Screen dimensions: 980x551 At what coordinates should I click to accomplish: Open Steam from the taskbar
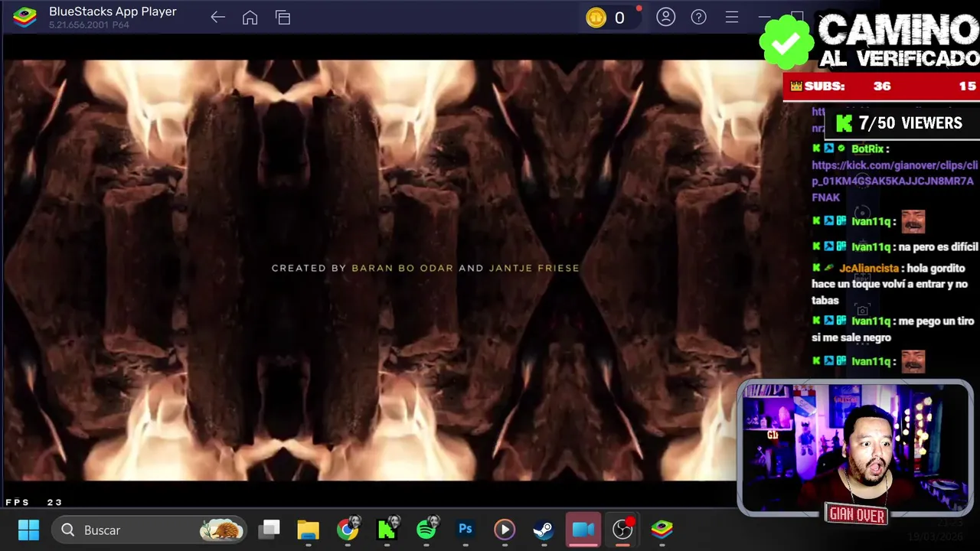(544, 530)
